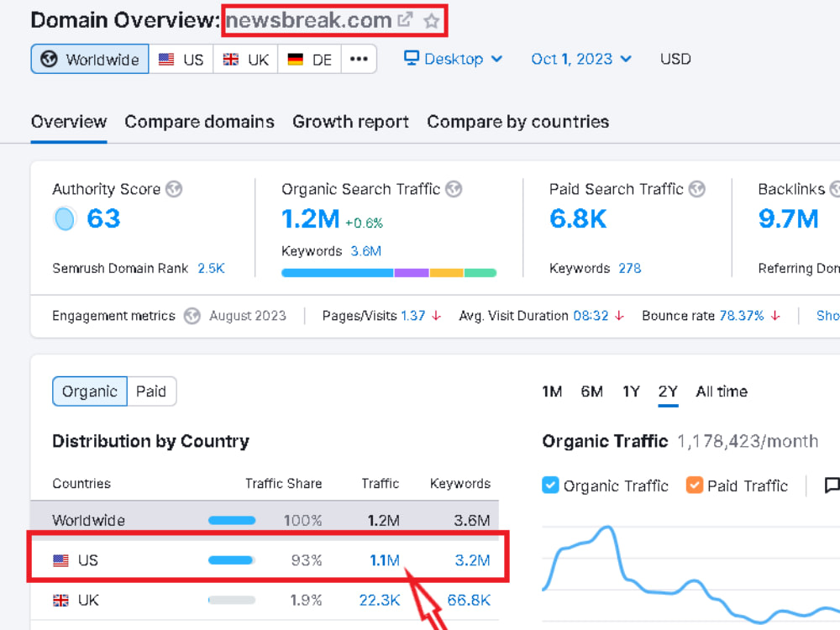Click globe info icon beside Paid Search Traffic
Image resolution: width=840 pixels, height=630 pixels.
pyautogui.click(x=696, y=189)
